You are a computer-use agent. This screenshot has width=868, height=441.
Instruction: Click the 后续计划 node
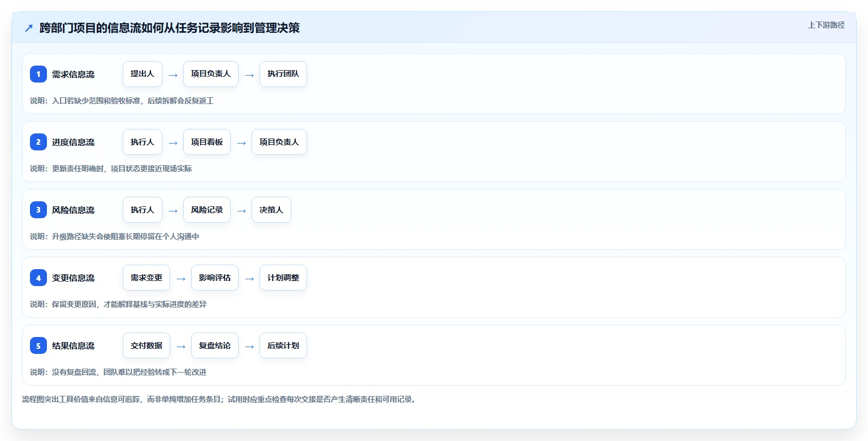(x=283, y=345)
